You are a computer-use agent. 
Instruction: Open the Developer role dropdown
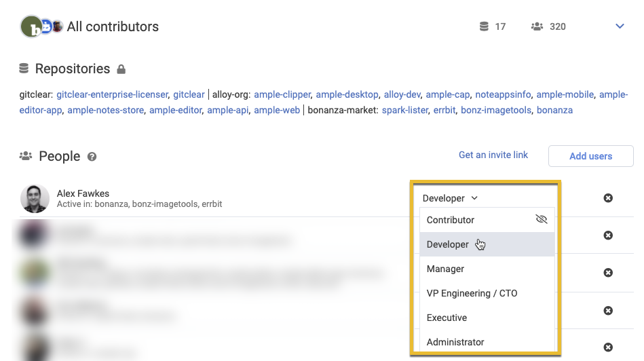coord(450,198)
